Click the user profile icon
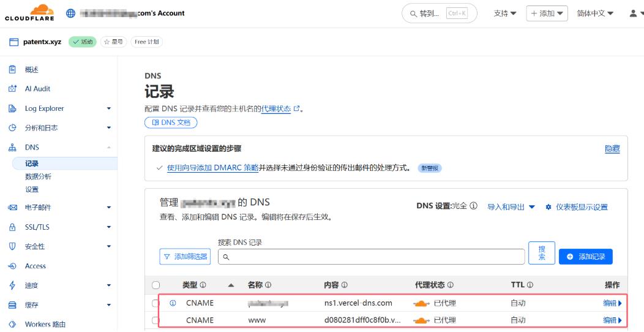644x332 pixels. (x=633, y=13)
